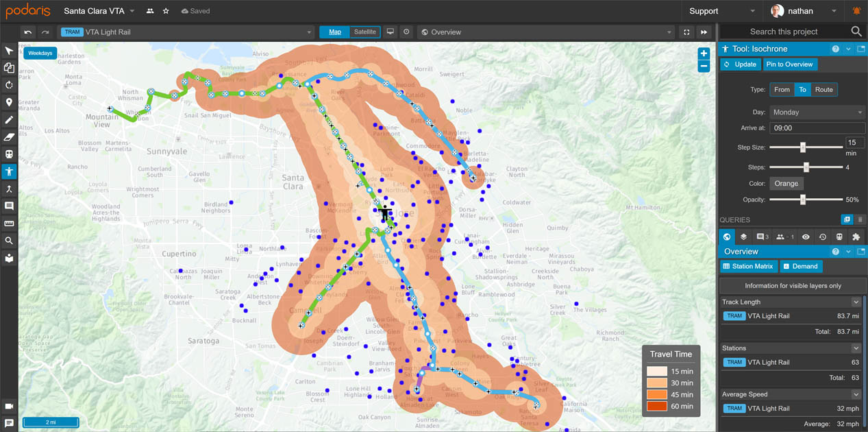The width and height of the screenshot is (868, 432).
Task: Select the route merge tool
Action: pos(9,189)
